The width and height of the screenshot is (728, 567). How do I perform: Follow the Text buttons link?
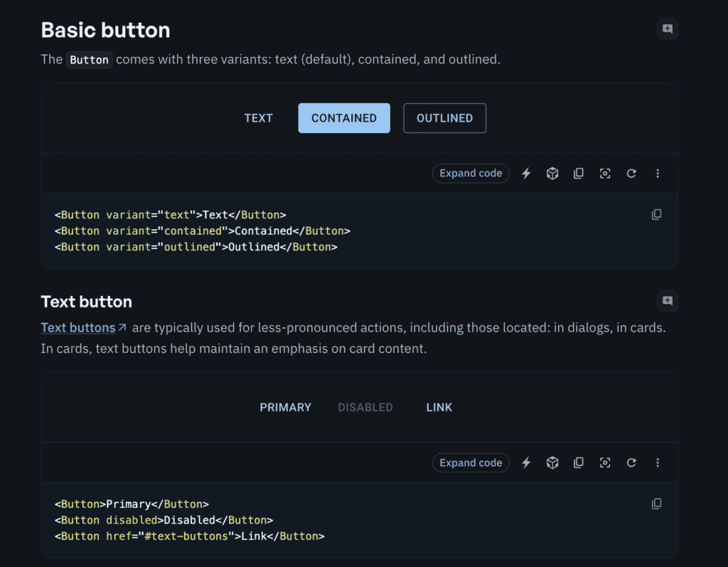pyautogui.click(x=78, y=327)
